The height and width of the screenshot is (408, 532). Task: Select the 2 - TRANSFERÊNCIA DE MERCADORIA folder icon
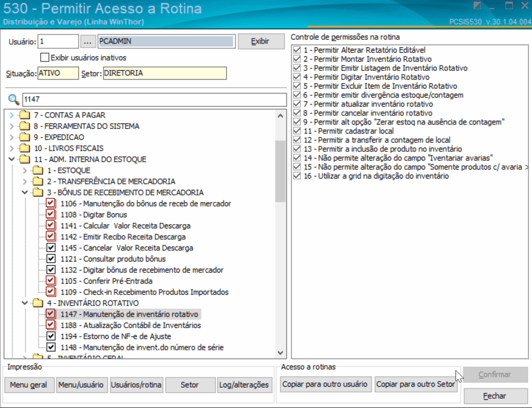pyautogui.click(x=38, y=181)
